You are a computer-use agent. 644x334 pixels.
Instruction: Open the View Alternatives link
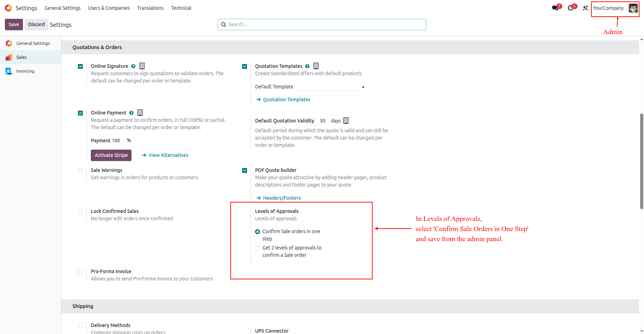[x=165, y=155]
